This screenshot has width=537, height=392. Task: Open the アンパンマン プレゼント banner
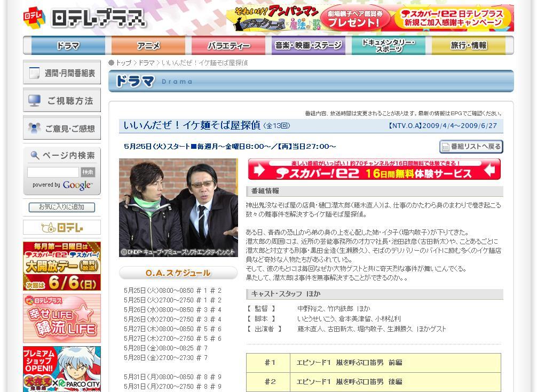308,18
